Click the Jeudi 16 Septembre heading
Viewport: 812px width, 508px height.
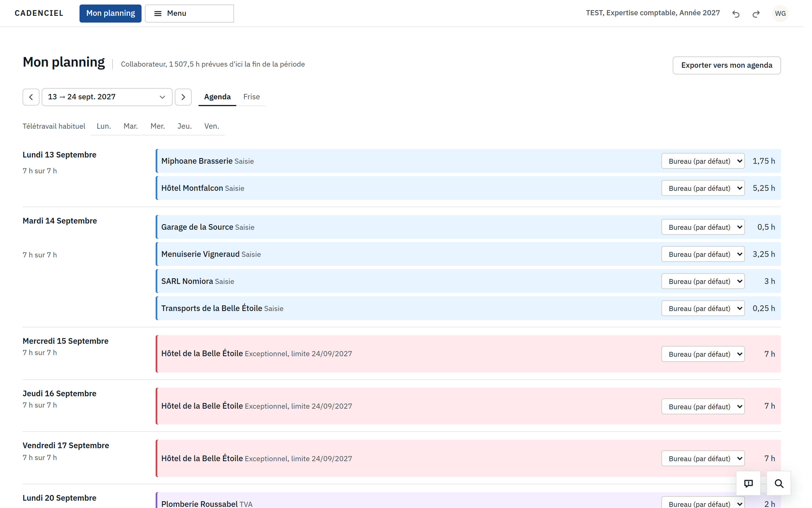[59, 393]
